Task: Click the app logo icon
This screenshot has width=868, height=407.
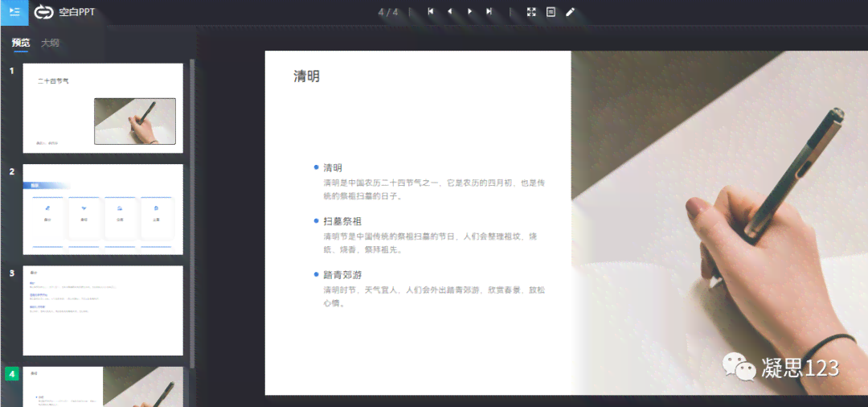Action: click(43, 11)
